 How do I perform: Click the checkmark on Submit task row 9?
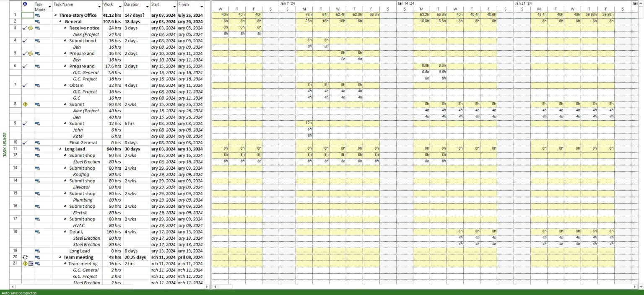[x=25, y=123]
